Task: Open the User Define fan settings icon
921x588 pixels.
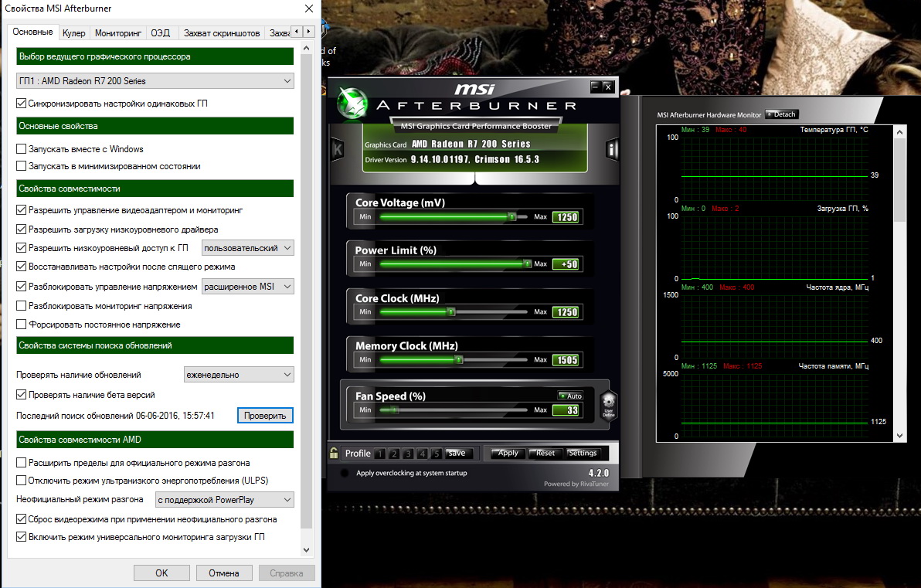Action: 609,406
